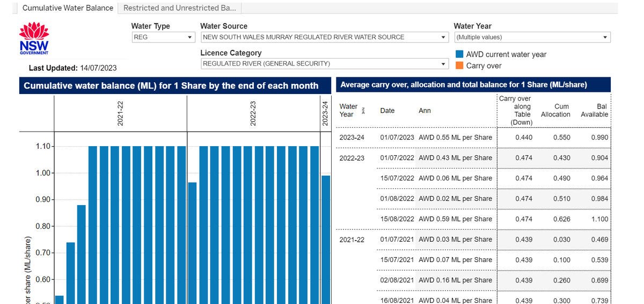Image resolution: width=644 pixels, height=304 pixels.
Task: Click the sort icon beside Water Year header
Action: 363,111
